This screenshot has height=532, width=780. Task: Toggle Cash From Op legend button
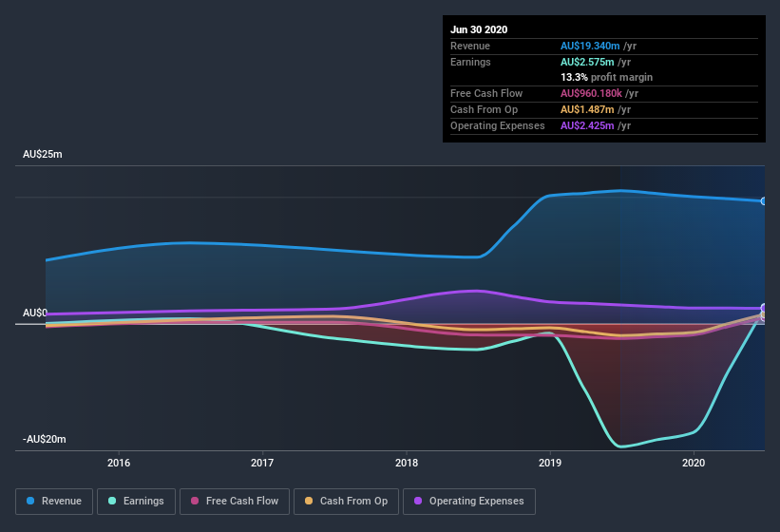coord(346,502)
